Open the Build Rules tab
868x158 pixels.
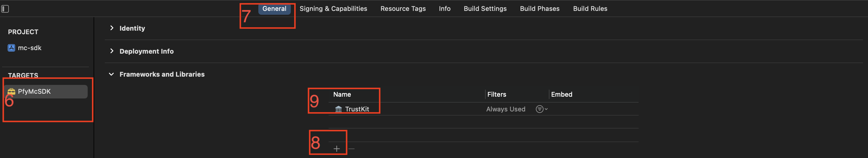click(x=590, y=9)
